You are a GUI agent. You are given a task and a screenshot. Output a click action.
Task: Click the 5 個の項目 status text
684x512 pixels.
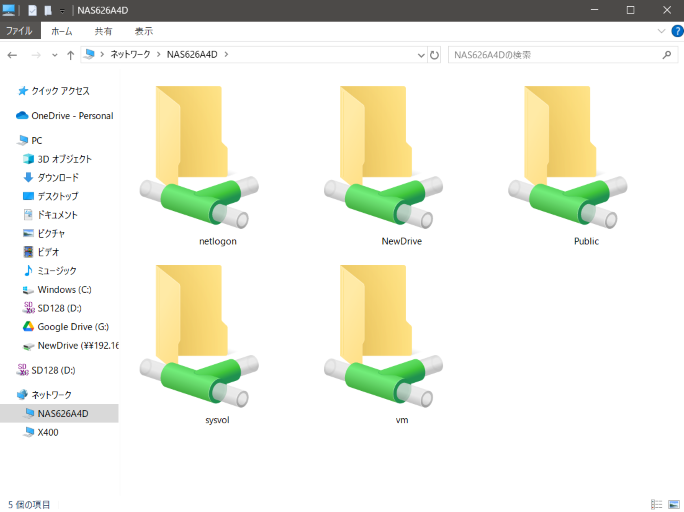point(29,505)
